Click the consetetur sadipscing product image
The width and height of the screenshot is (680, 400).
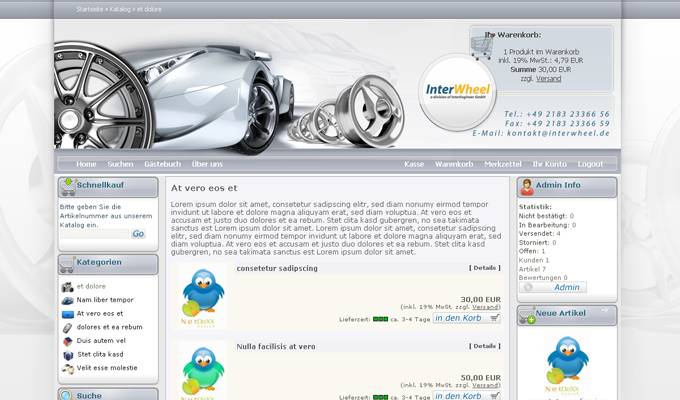(x=203, y=296)
